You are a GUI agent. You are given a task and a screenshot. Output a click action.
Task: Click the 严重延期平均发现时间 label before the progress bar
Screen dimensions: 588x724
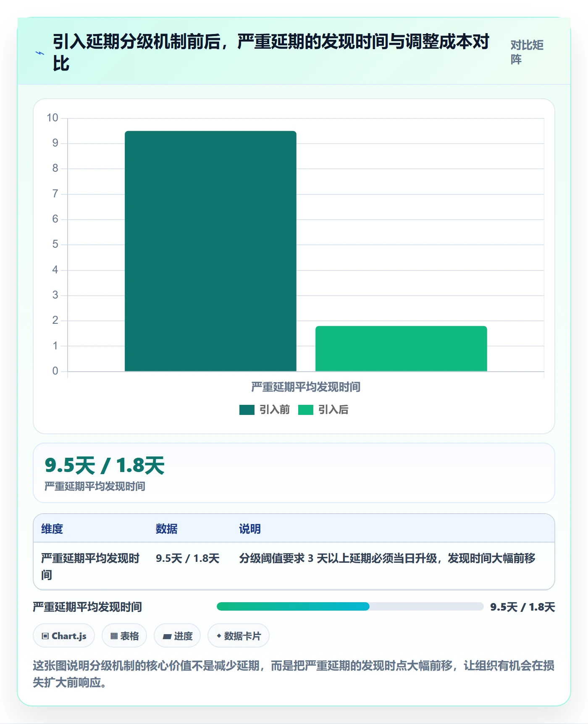tap(87, 607)
